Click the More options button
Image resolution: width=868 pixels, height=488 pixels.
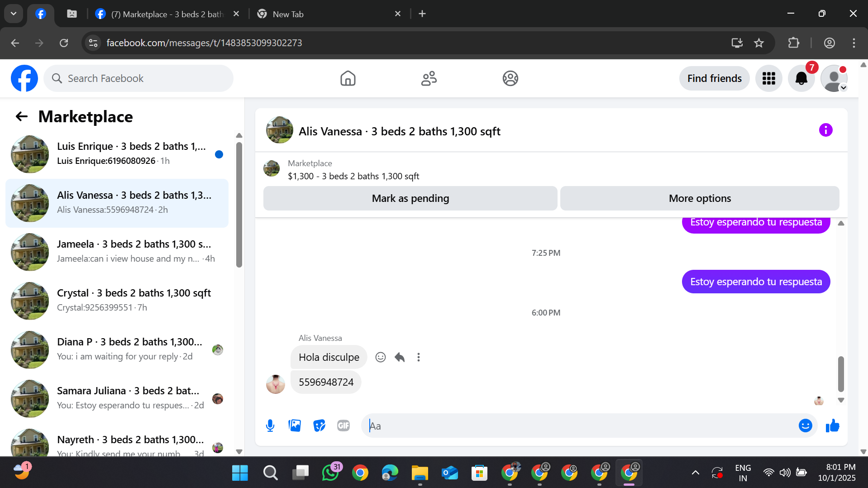point(700,198)
